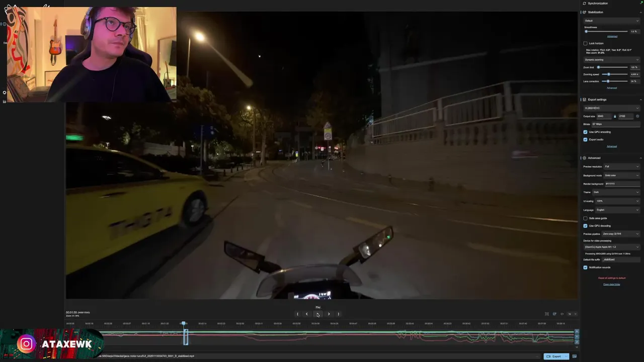The image size is (644, 362).
Task: Open the Language dropdown
Action: tap(618, 210)
